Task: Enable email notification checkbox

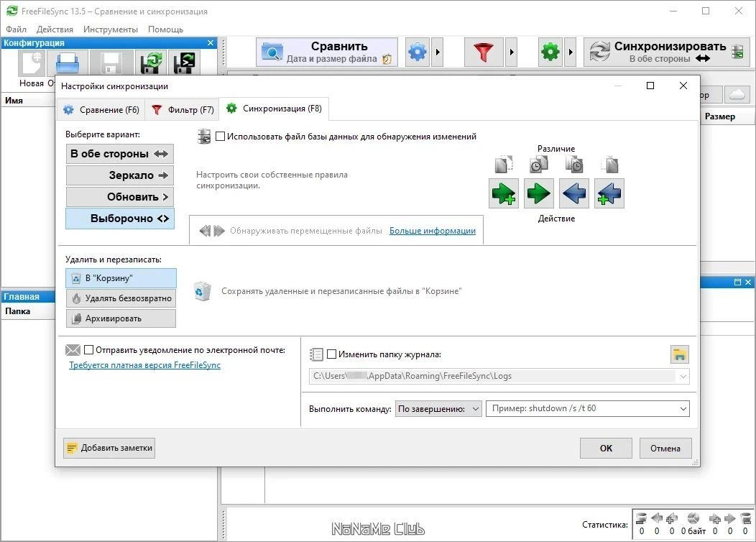Action: point(88,350)
